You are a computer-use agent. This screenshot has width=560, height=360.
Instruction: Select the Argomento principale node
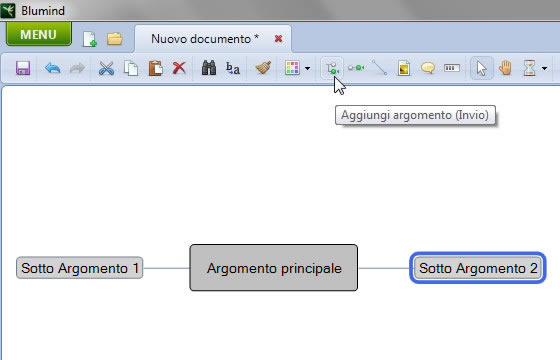click(274, 268)
